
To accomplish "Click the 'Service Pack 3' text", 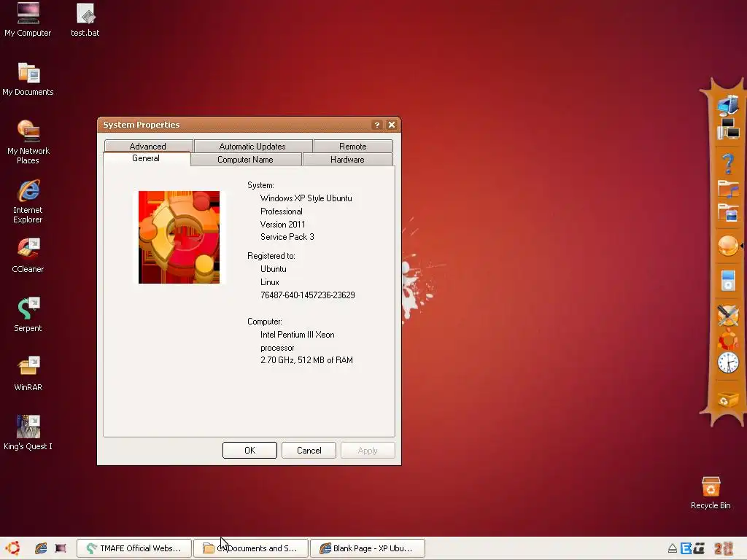I will point(287,237).
